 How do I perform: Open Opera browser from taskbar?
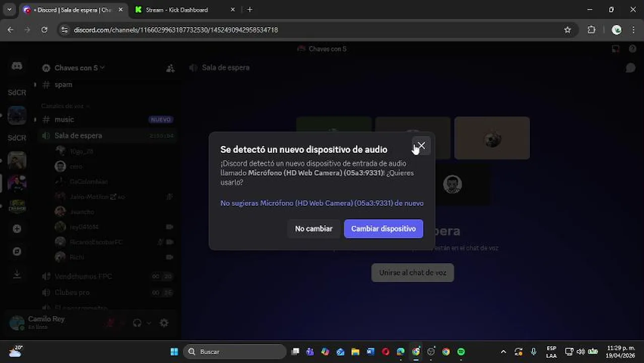pyautogui.click(x=385, y=351)
